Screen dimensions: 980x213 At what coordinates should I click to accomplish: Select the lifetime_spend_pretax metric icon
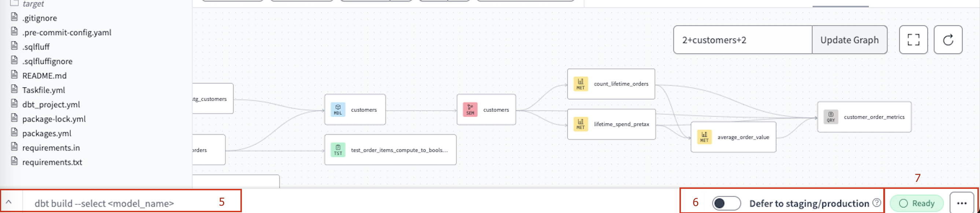coord(580,124)
